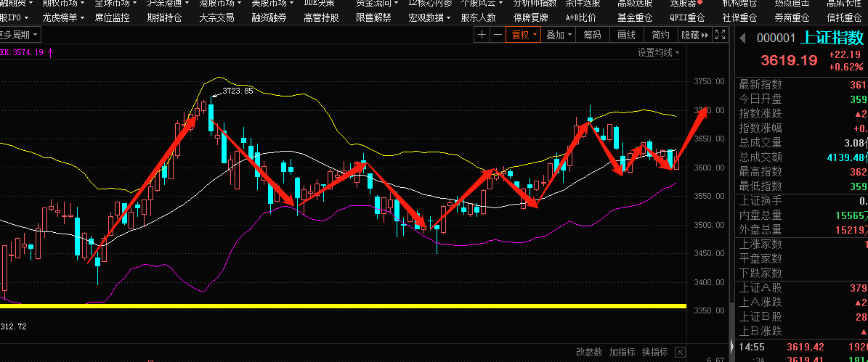The height and width of the screenshot is (362, 868).
Task: Open 复权 dropdown
Action: 524,35
